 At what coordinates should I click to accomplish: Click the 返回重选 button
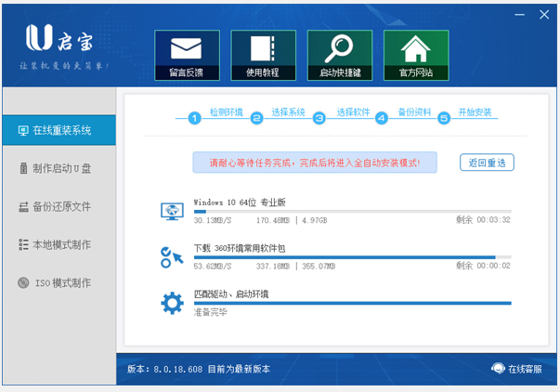click(487, 163)
